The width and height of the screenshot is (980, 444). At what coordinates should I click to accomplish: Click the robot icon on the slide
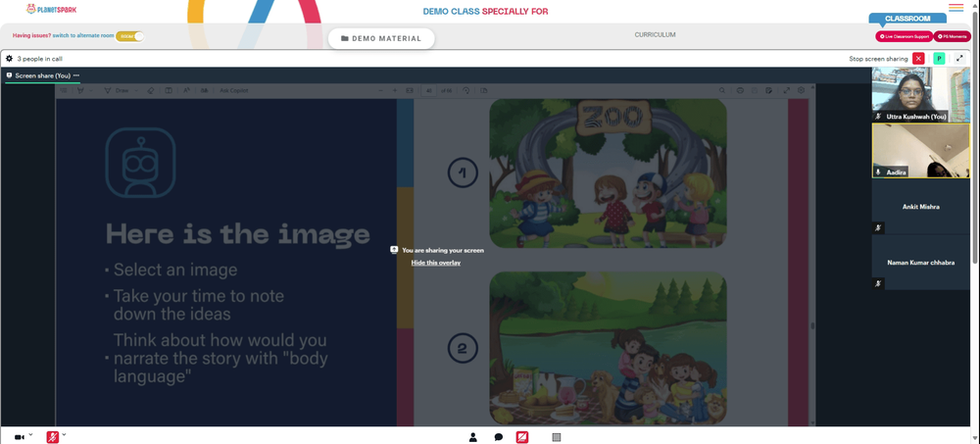[x=140, y=163]
